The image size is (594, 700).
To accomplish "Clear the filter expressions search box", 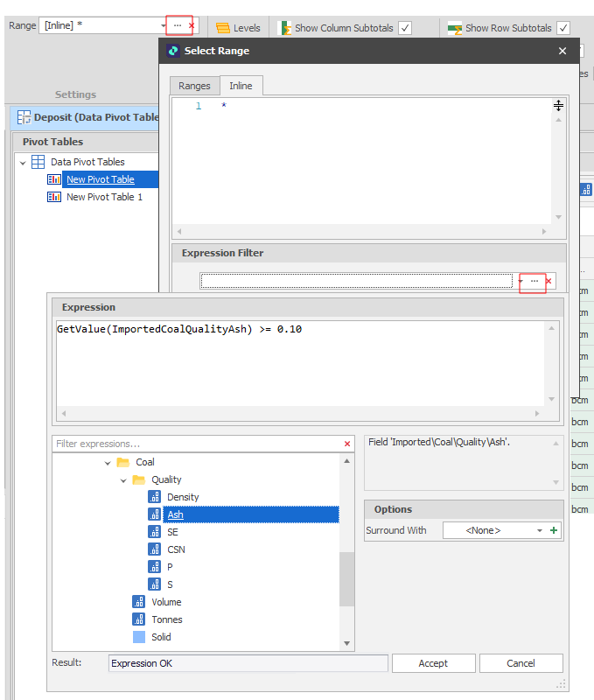I will tap(347, 444).
